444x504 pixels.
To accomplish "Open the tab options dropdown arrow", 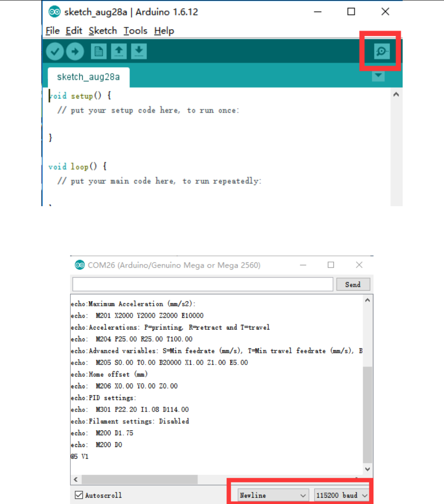I will click(378, 76).
